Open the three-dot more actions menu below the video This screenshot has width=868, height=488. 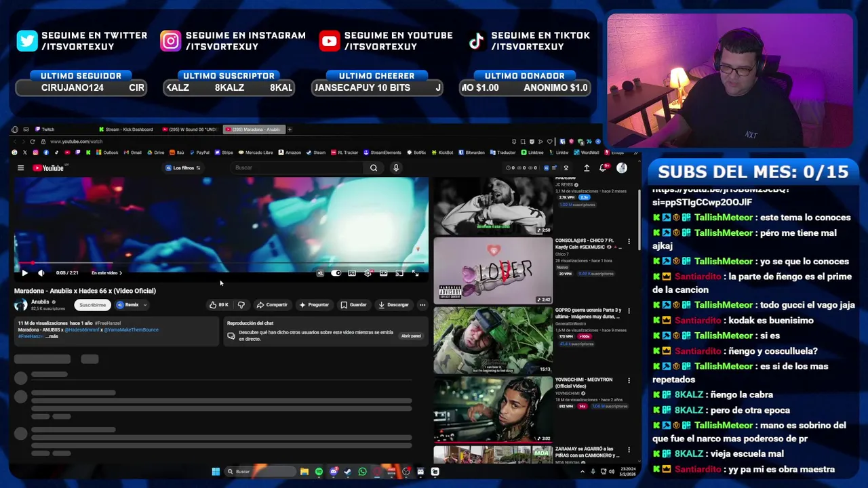[x=422, y=305]
